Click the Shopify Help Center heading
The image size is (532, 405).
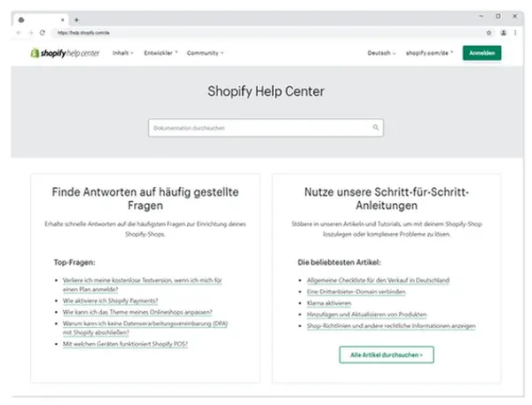(x=266, y=91)
